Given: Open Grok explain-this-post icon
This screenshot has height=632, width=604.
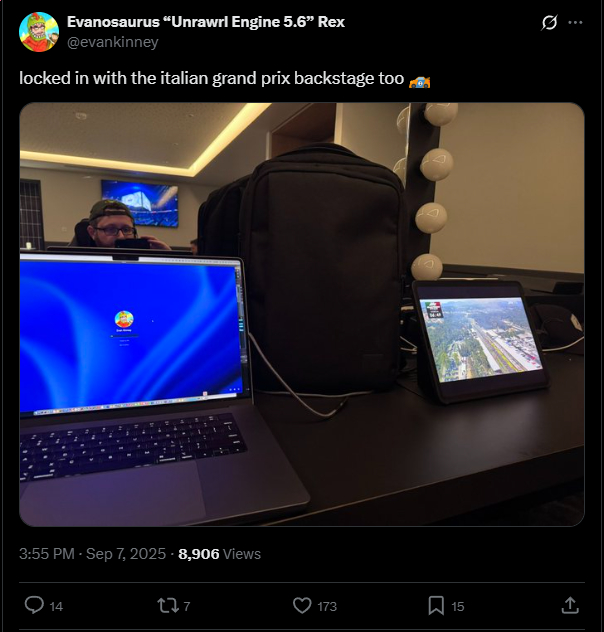Looking at the screenshot, I should [549, 23].
